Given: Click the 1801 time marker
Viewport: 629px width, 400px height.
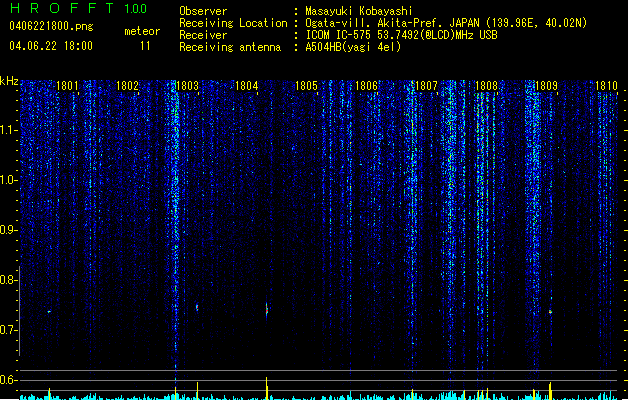Looking at the screenshot, I should click(x=67, y=86).
